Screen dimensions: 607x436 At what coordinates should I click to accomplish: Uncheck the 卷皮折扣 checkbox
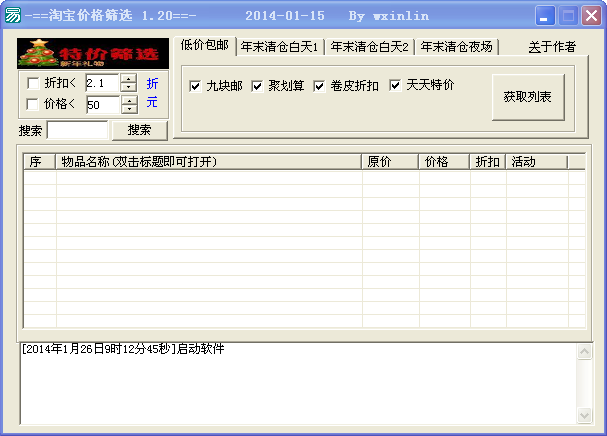pyautogui.click(x=319, y=86)
